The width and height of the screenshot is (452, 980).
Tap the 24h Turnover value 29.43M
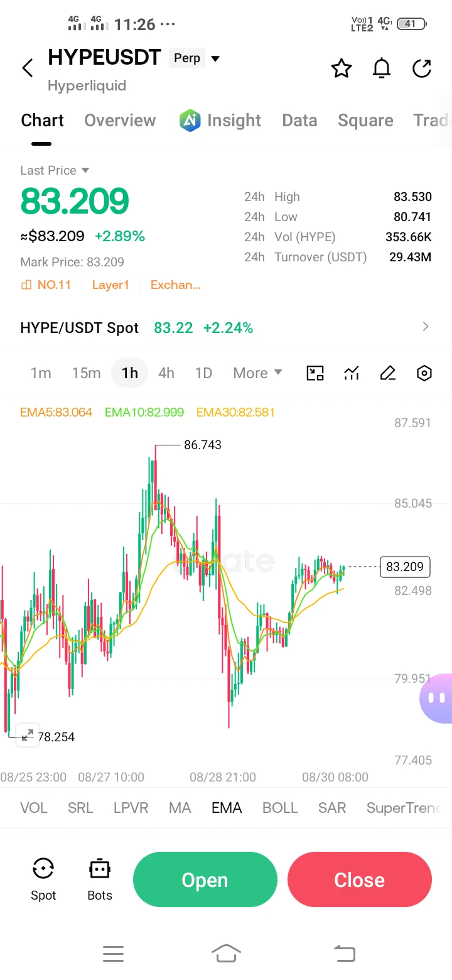tap(411, 257)
